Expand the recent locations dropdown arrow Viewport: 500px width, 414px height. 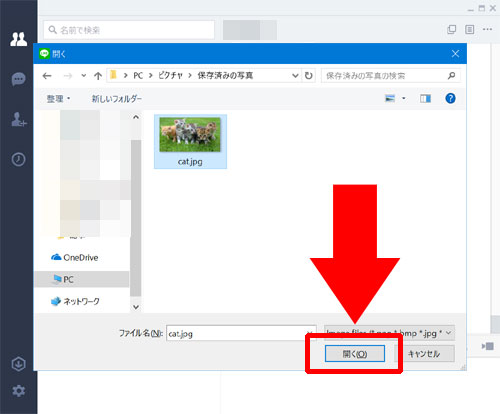[x=84, y=76]
